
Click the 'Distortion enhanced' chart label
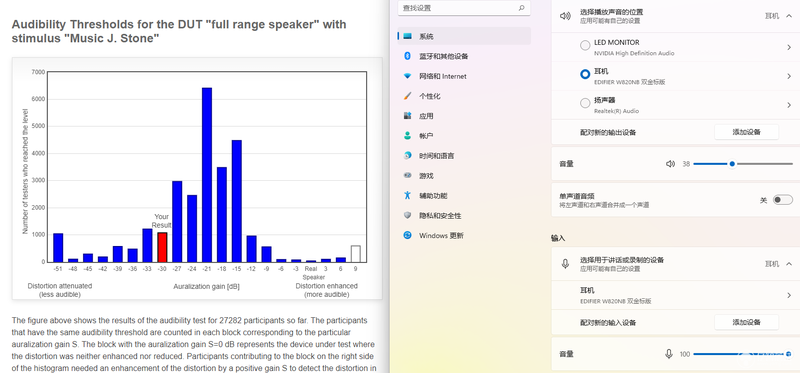327,286
